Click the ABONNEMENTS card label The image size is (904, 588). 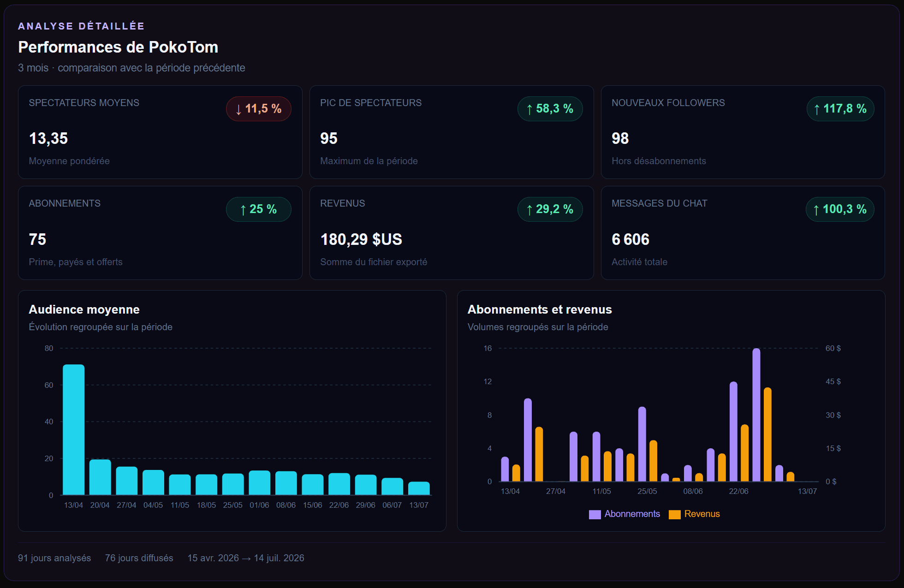coord(65,203)
